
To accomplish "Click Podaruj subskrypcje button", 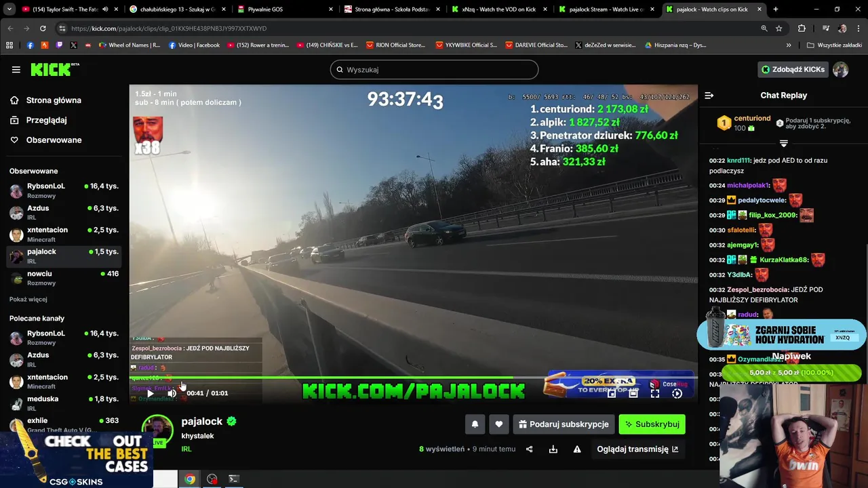I will tap(564, 424).
